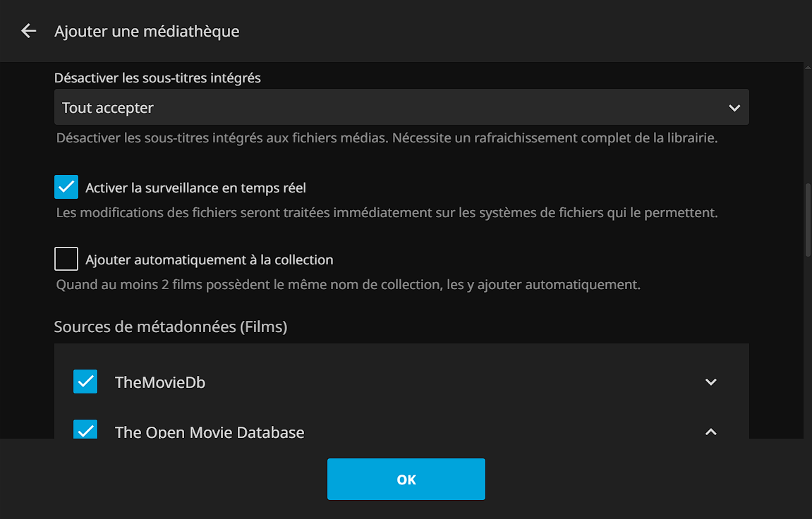Image resolution: width=812 pixels, height=519 pixels.
Task: Click the embedded subtitles help description text
Action: (387, 138)
